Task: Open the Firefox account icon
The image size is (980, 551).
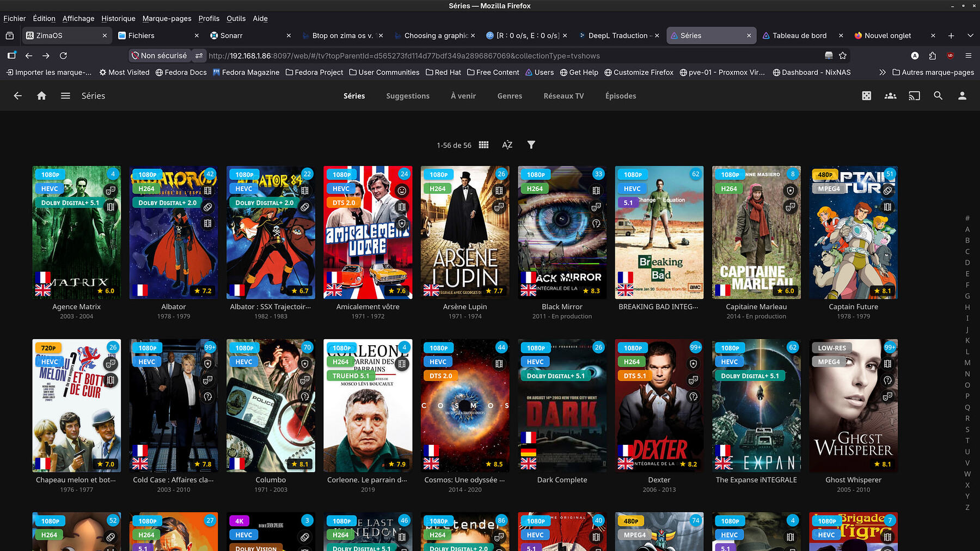Action: [915, 56]
